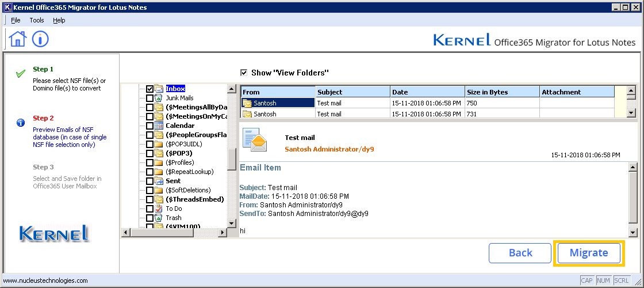The image size is (644, 288).
Task: Click the folder tree vertical scrollbar thumb
Action: click(232, 159)
